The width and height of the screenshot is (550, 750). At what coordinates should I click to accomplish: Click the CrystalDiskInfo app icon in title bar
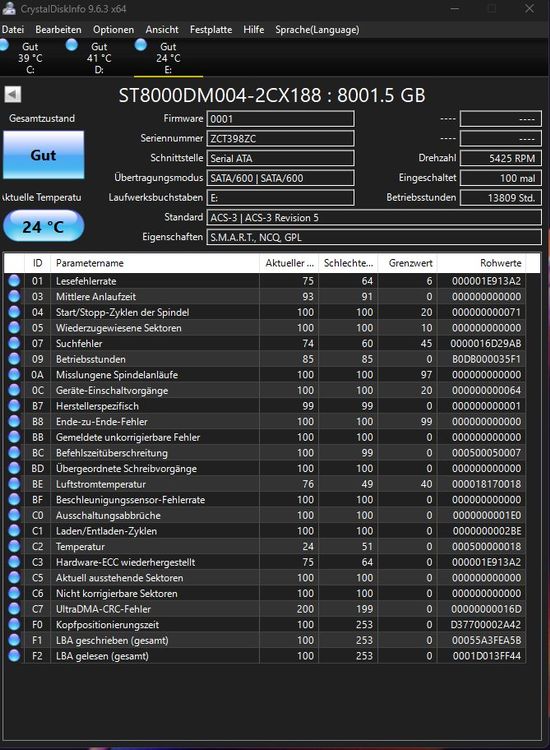pos(9,8)
